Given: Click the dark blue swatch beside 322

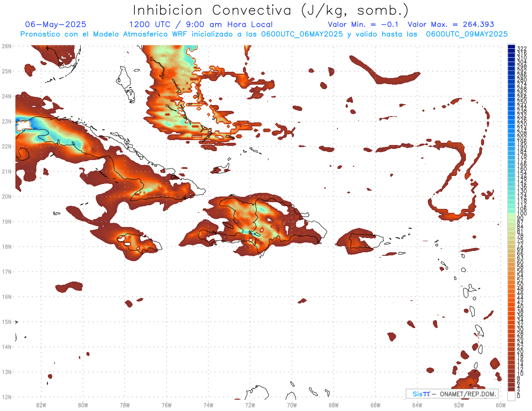Looking at the screenshot, I should click(511, 47).
